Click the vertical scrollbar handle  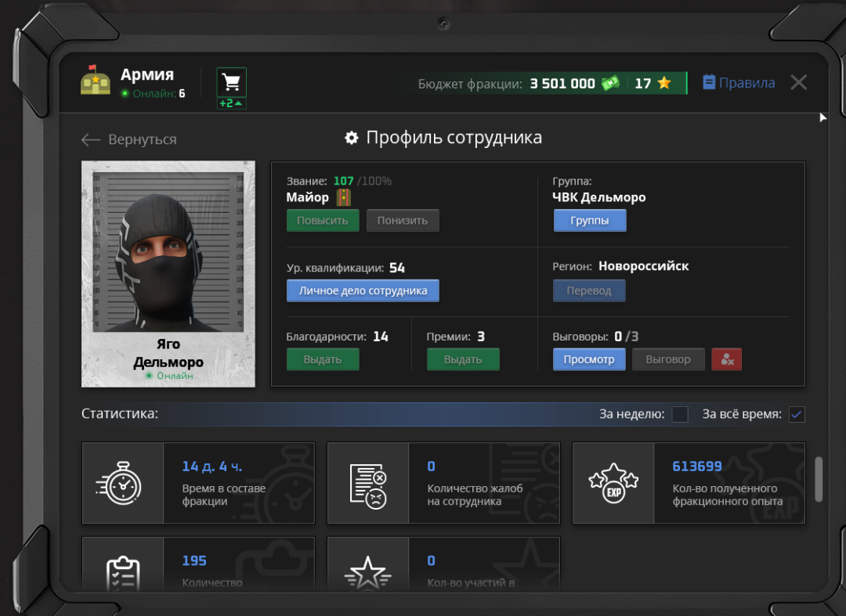[x=819, y=479]
